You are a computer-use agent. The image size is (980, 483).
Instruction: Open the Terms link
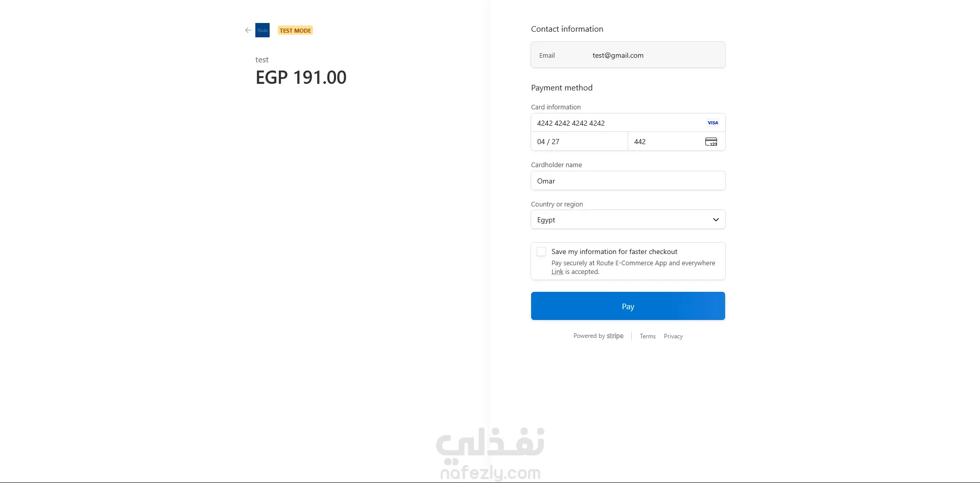point(648,336)
